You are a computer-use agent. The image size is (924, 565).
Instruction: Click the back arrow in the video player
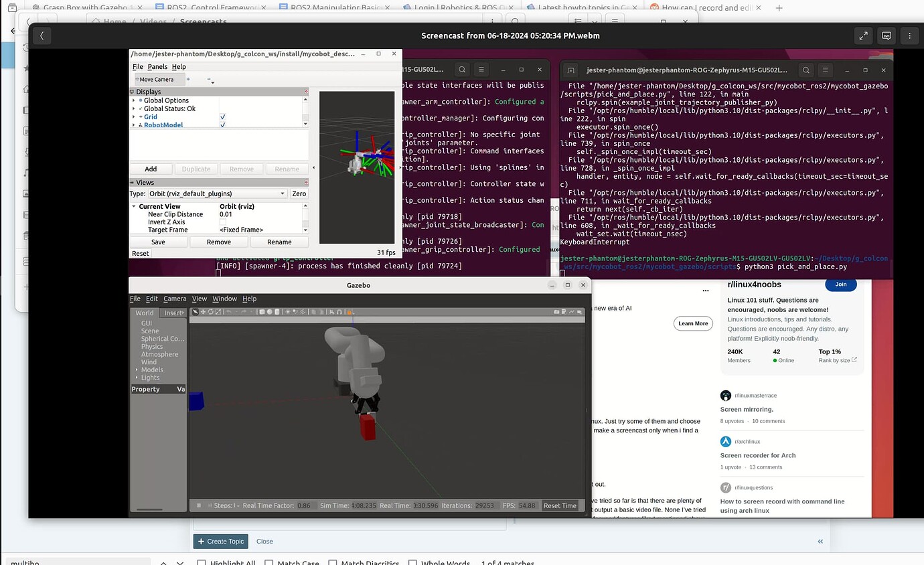click(42, 36)
